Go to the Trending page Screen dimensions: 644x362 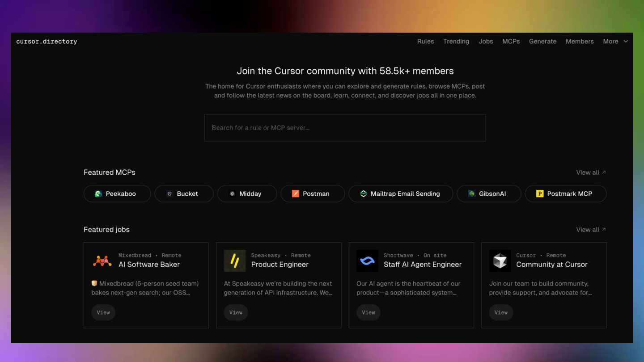click(x=456, y=41)
